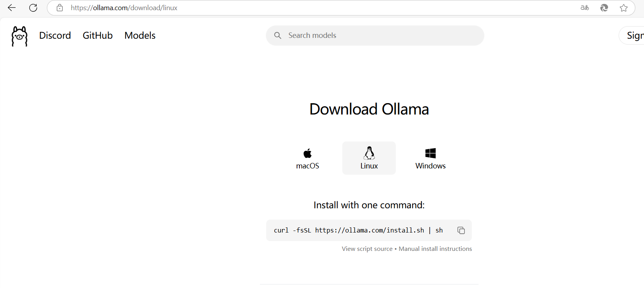Focus the Search models field
This screenshot has width=644, height=288.
pos(375,36)
